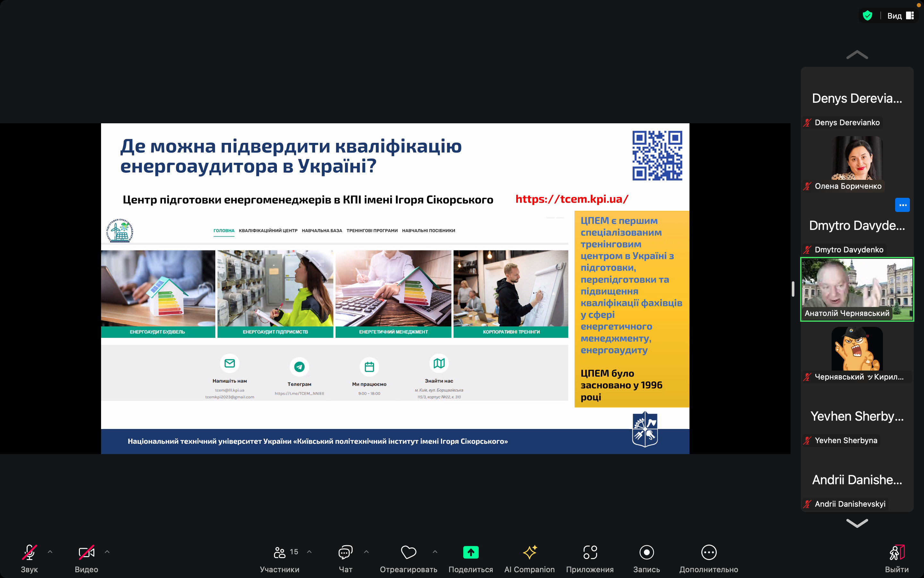Click the https://t.me/TCEM_NNIEE telegram link
924x578 pixels.
coord(299,393)
